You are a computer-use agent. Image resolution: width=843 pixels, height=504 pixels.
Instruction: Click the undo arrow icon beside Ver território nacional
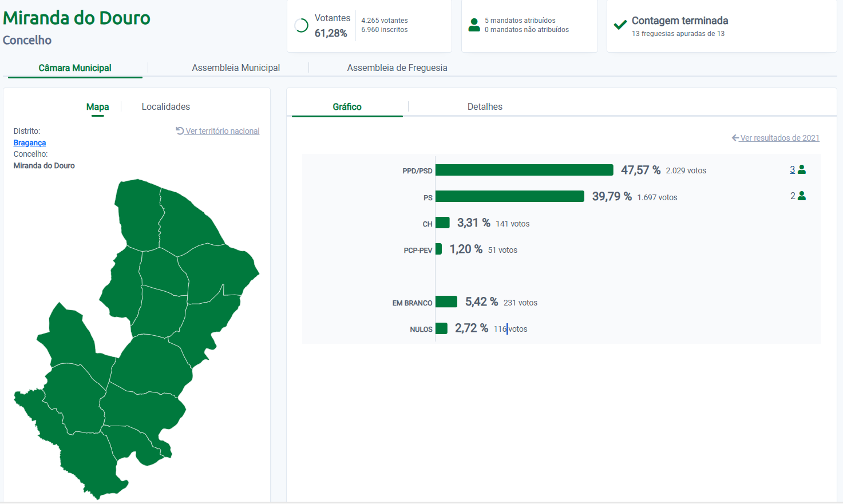click(180, 130)
